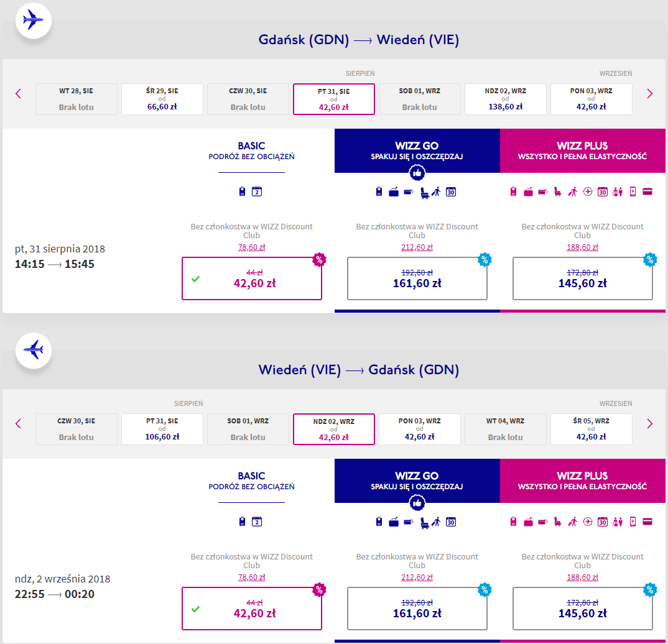This screenshot has width=668, height=644.
Task: Click the WIZZ GO thumbs-up badge for outbound flight
Action: (x=417, y=173)
